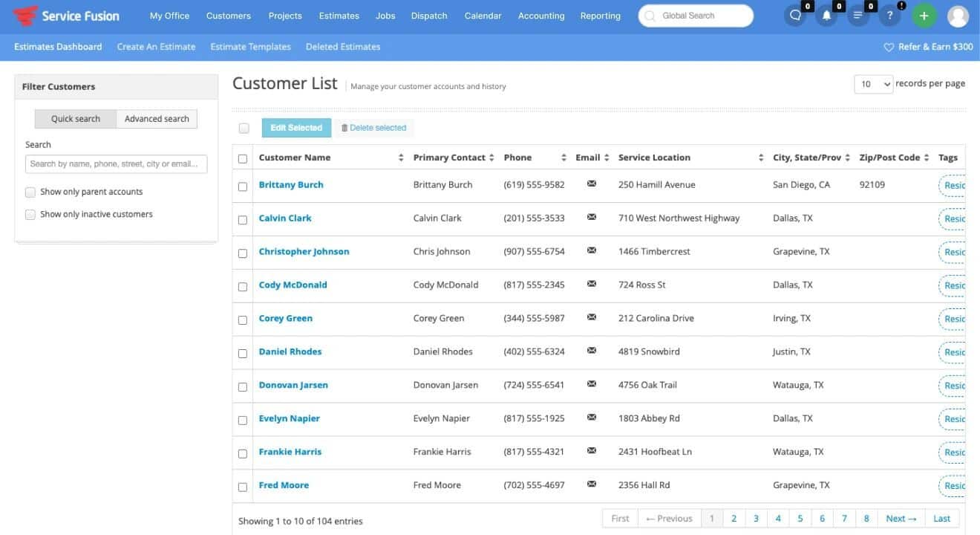Enable Show only inactive customers
980x535 pixels.
pos(30,214)
